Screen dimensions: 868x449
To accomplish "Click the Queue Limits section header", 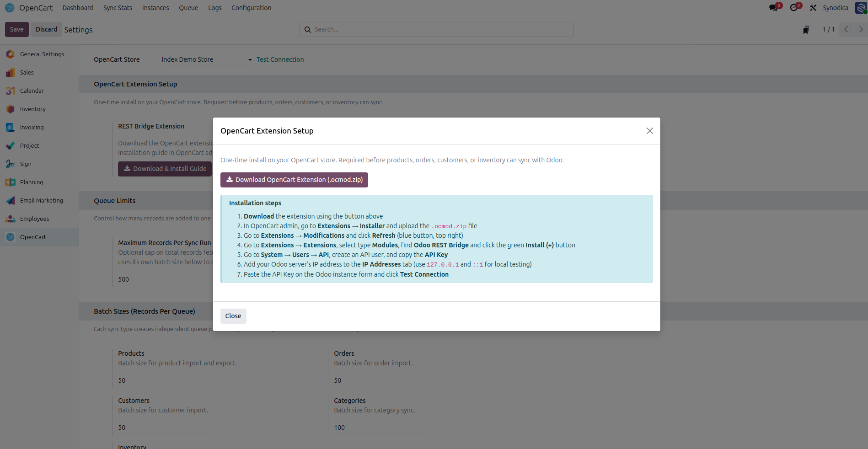I will 115,201.
